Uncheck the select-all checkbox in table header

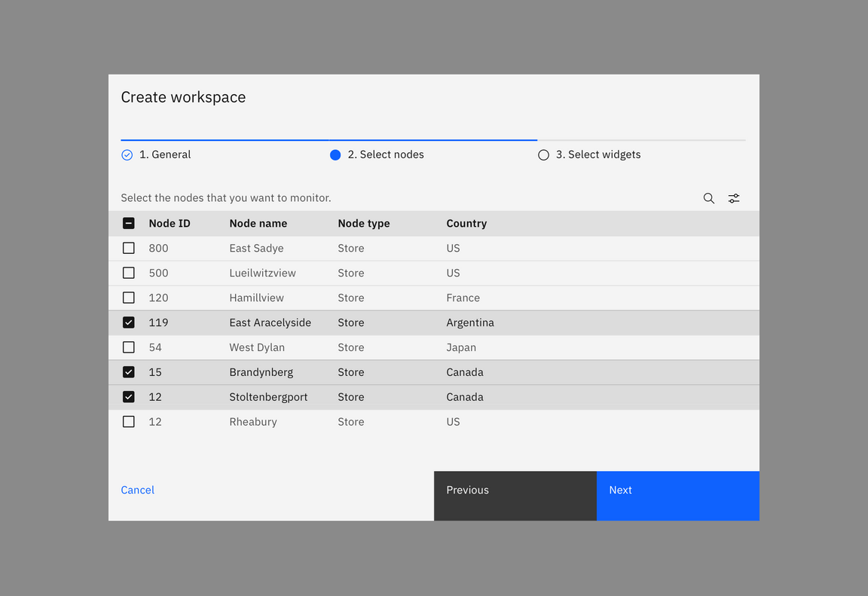128,223
